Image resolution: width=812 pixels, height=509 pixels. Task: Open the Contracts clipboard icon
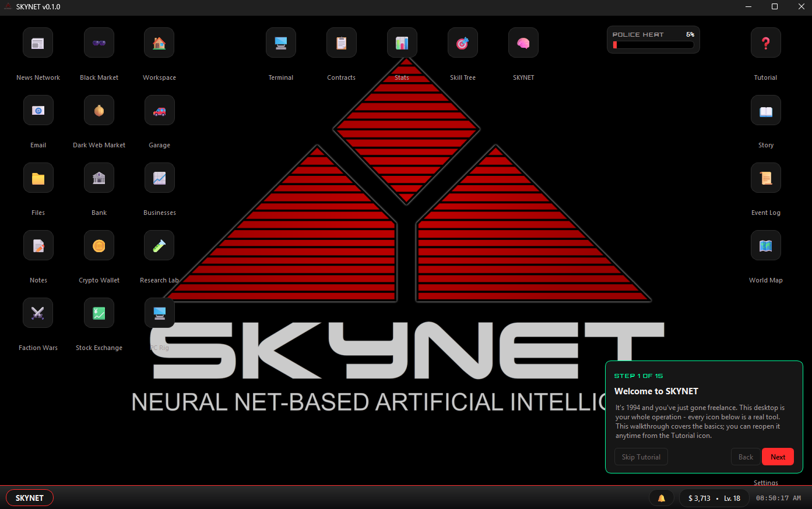tap(342, 43)
